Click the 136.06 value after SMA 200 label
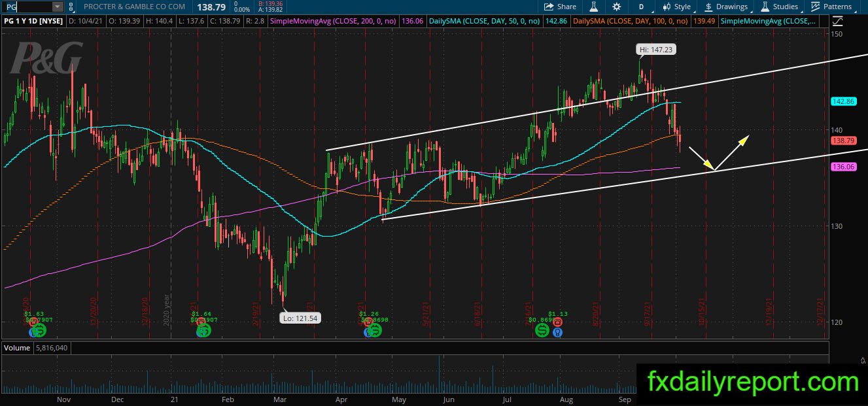The height and width of the screenshot is (406, 868). [413, 22]
